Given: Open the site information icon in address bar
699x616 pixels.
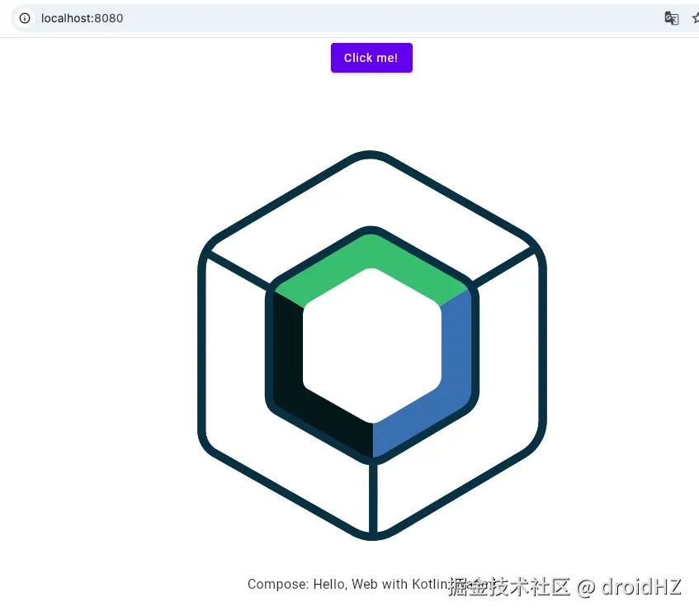Looking at the screenshot, I should coord(25,18).
